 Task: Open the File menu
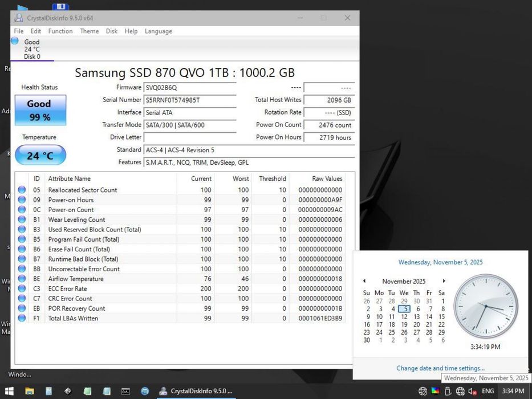[x=19, y=31]
